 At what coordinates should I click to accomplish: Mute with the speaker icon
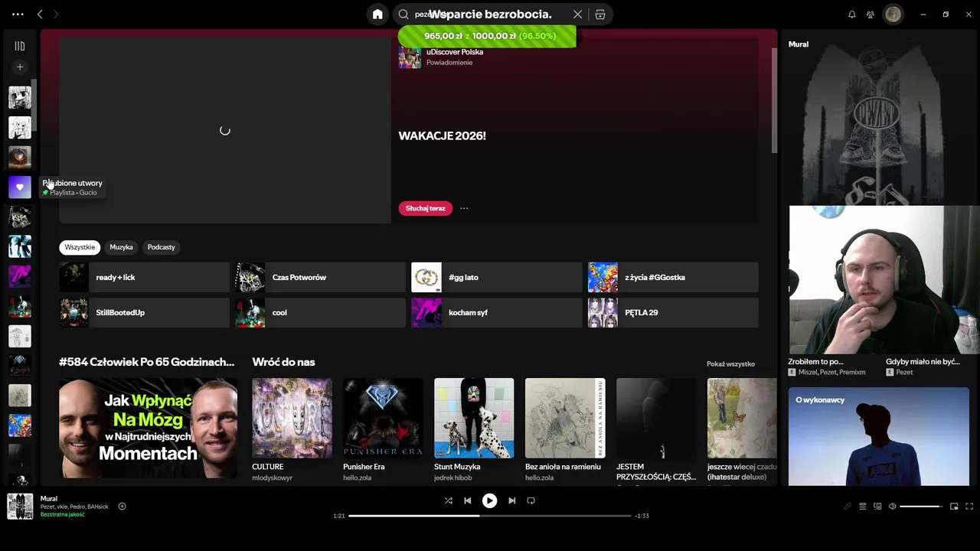tap(892, 506)
